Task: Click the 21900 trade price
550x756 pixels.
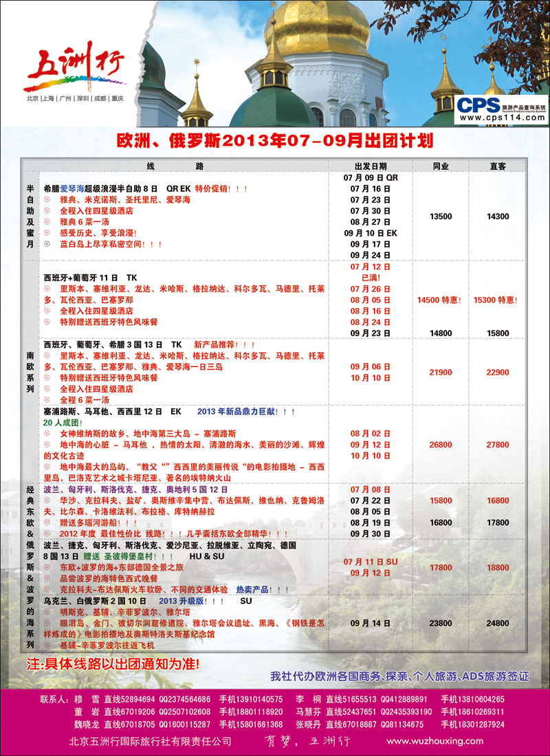Action: pos(441,373)
